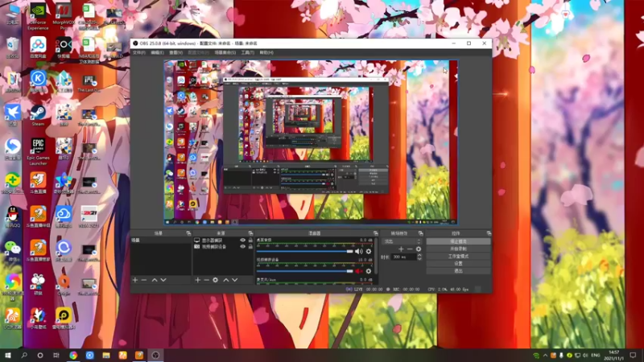Open Settings from Controls panel

point(458,264)
